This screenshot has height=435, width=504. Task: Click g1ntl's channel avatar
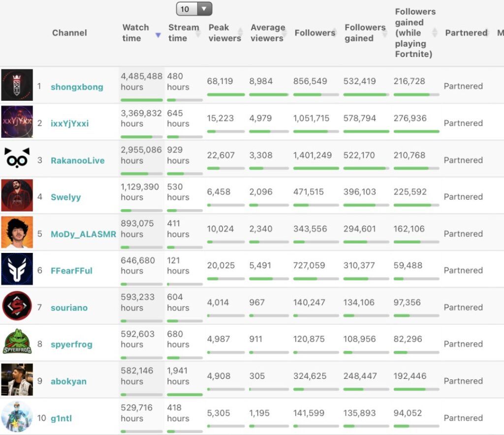17,417
